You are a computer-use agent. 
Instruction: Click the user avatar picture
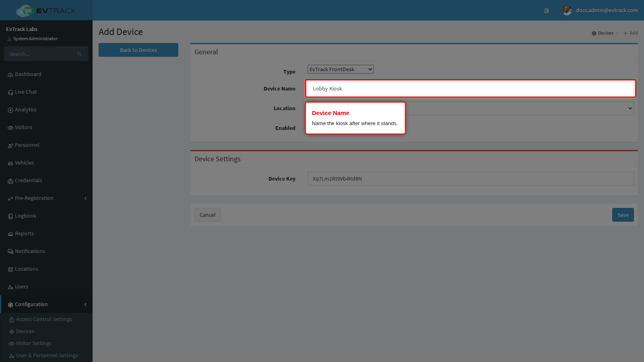point(567,10)
